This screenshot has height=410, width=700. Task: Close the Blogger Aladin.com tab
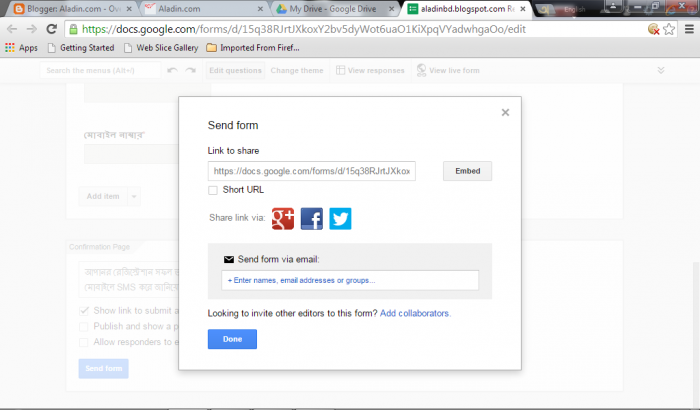(x=129, y=8)
